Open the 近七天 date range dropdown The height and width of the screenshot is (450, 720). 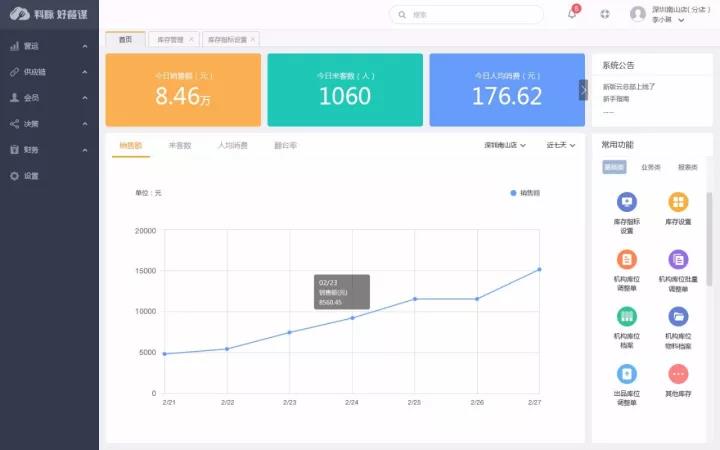560,145
